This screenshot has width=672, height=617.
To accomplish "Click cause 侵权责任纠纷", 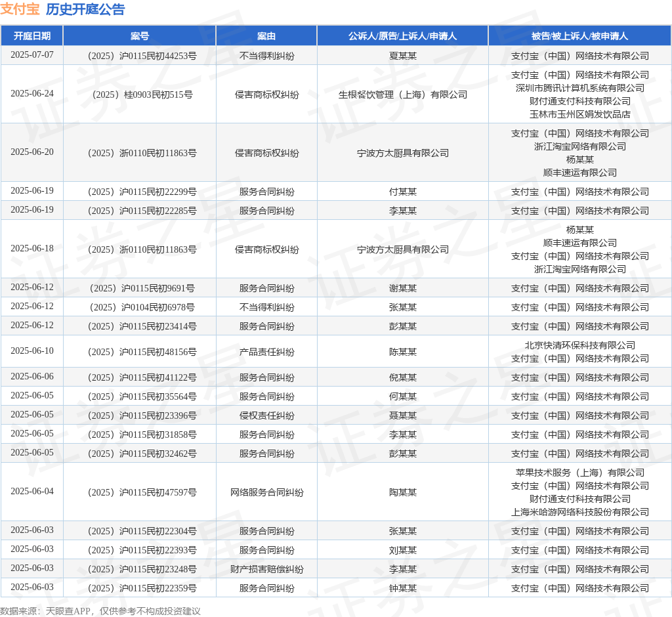I will coord(266,415).
